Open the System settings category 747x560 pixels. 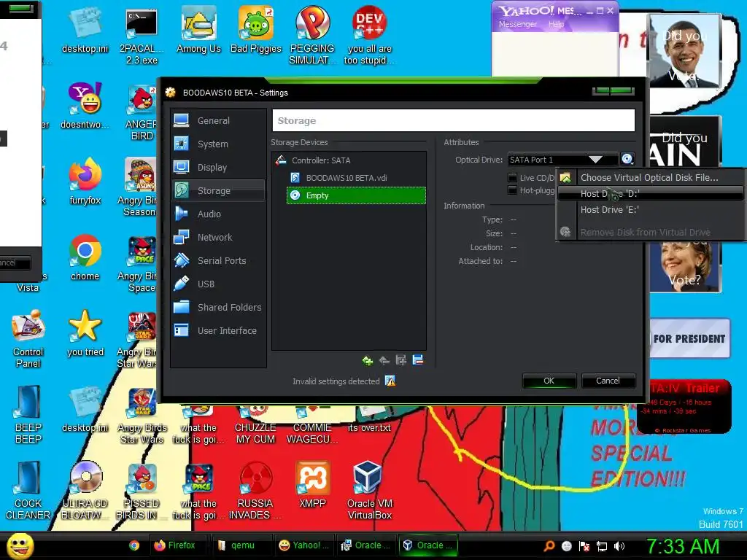pyautogui.click(x=217, y=144)
